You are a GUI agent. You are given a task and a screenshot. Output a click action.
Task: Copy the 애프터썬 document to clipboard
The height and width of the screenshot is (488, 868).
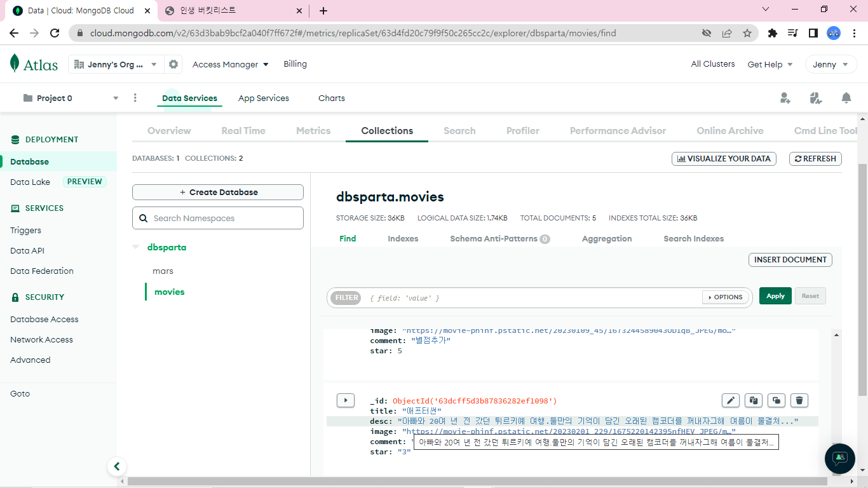[x=754, y=400]
